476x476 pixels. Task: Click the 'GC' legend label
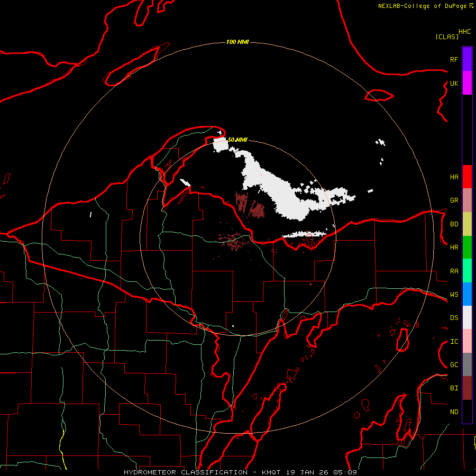point(454,365)
